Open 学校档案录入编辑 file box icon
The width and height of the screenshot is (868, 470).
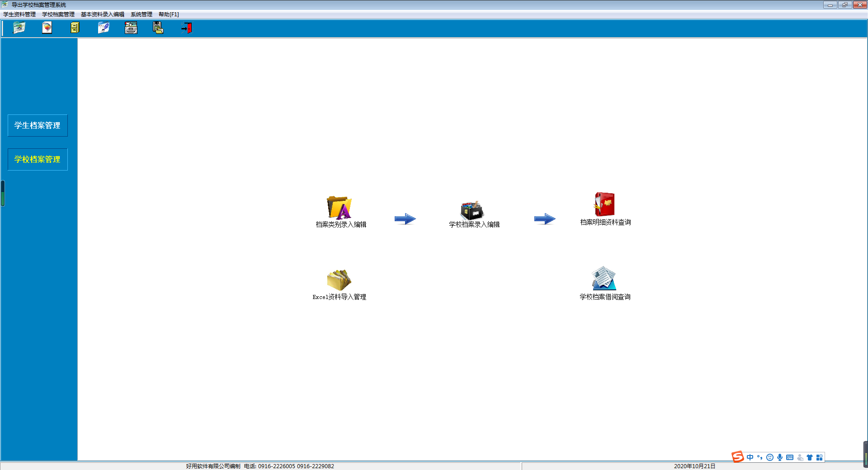tap(472, 210)
